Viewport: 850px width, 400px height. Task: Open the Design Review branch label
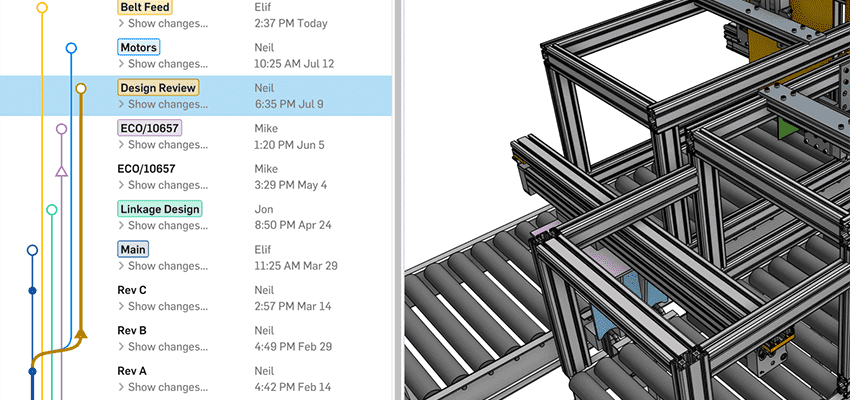point(158,88)
